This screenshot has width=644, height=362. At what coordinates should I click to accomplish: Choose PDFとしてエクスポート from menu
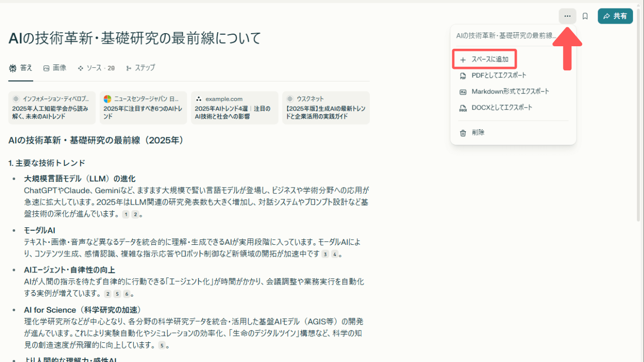[498, 75]
